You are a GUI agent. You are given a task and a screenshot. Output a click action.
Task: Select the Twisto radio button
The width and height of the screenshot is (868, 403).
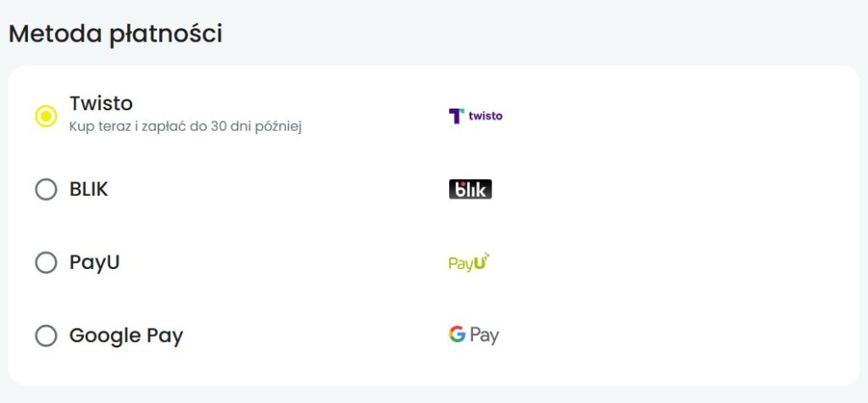pos(46,115)
